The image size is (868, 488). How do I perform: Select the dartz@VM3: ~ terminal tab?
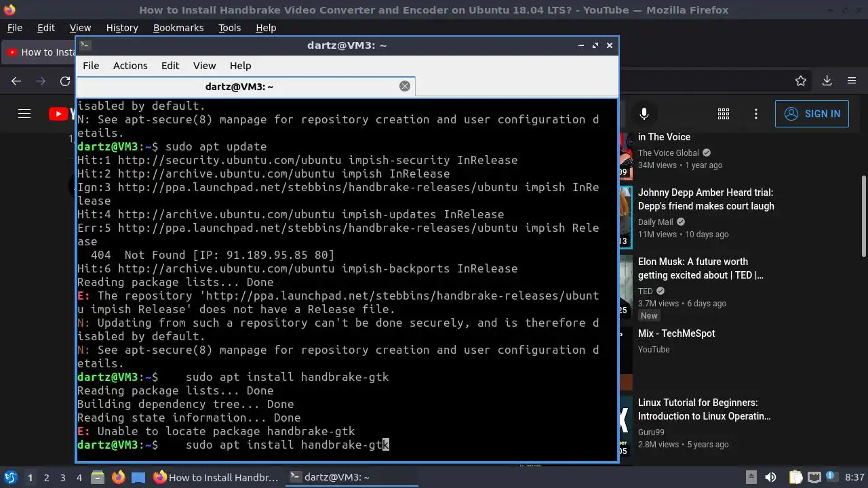(x=245, y=86)
